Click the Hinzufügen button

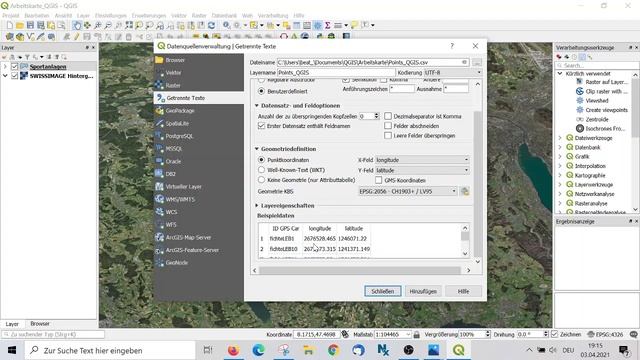click(423, 291)
